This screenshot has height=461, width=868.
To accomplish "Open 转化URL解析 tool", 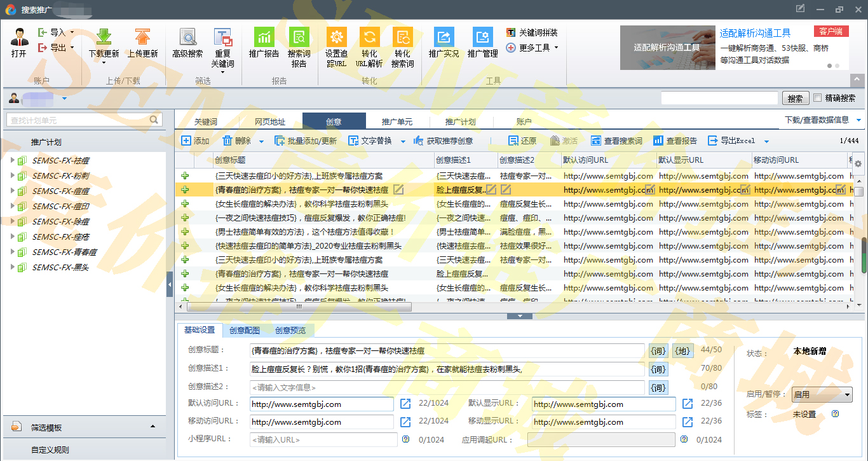I will (369, 37).
